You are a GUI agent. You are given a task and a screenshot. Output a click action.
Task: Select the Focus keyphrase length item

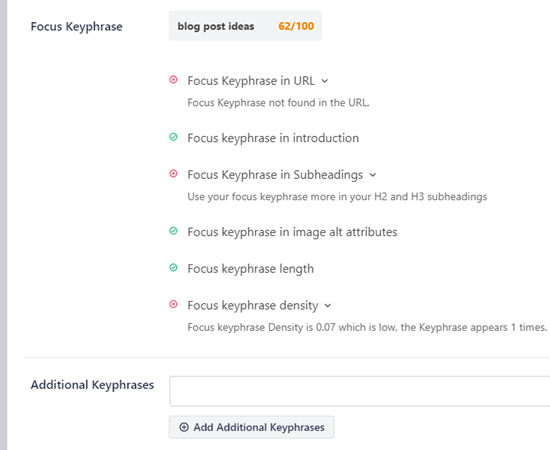[x=250, y=269]
